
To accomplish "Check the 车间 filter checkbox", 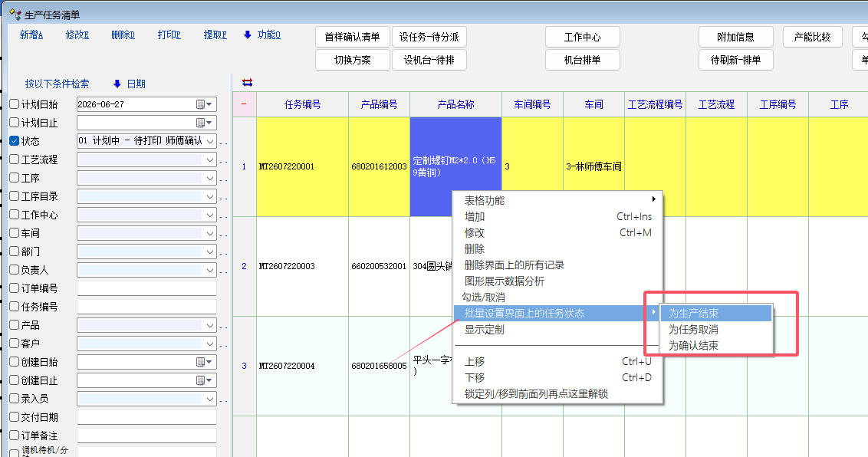I will pos(15,233).
